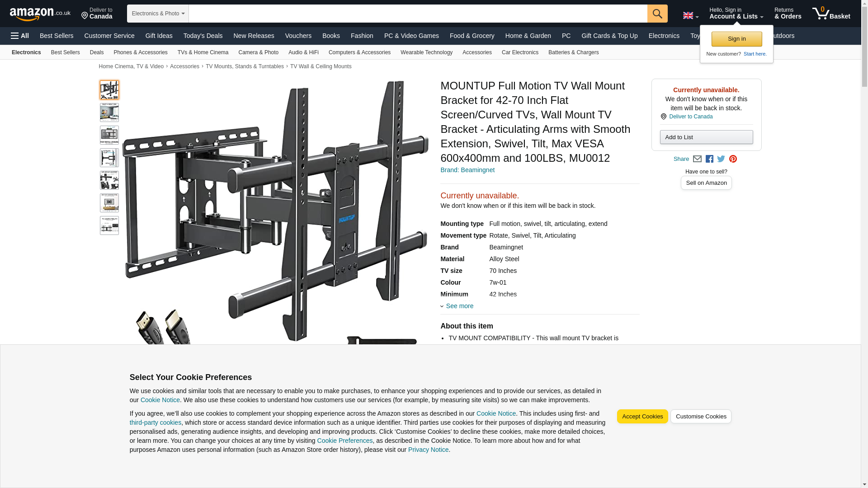Open the Amazon.co.uk home logo
868x488 pixels.
(x=40, y=14)
